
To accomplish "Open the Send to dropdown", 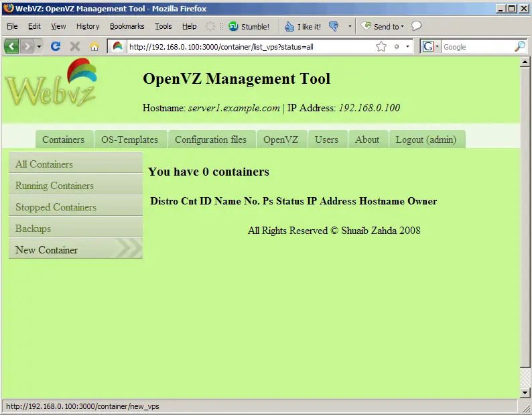I will point(383,27).
